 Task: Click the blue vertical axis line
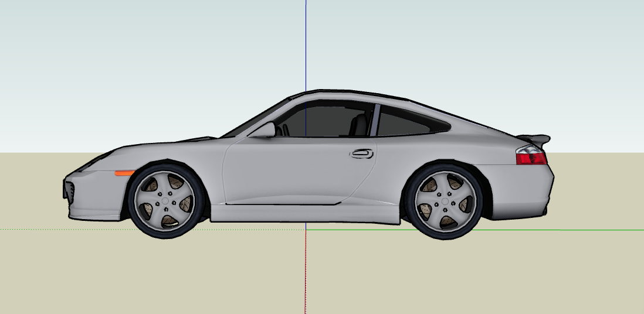point(306,45)
